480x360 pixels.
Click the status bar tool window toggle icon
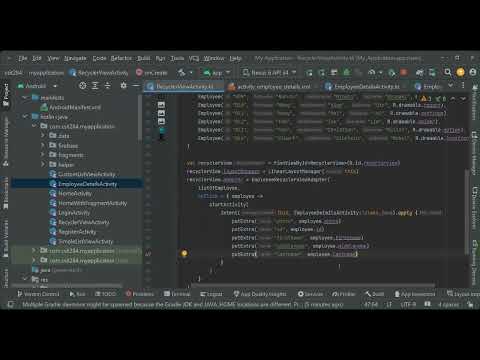pos(11,304)
